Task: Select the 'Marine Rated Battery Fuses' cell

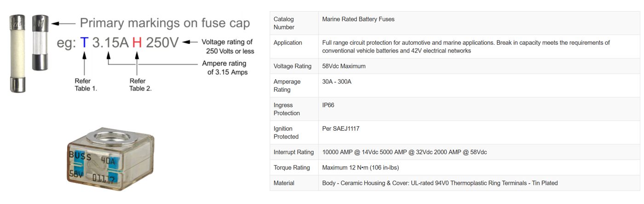Action: 358,19
